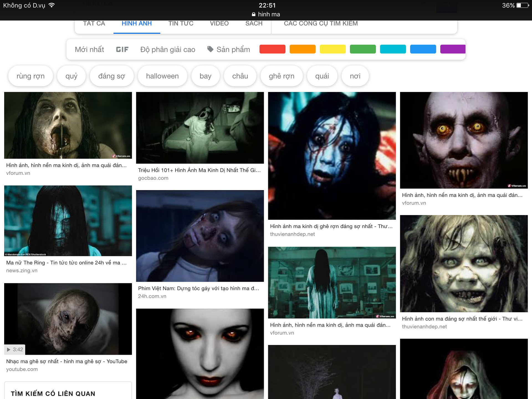Switch to the TẤT CẢ tab
Screen dimensions: 532x399
pos(94,24)
